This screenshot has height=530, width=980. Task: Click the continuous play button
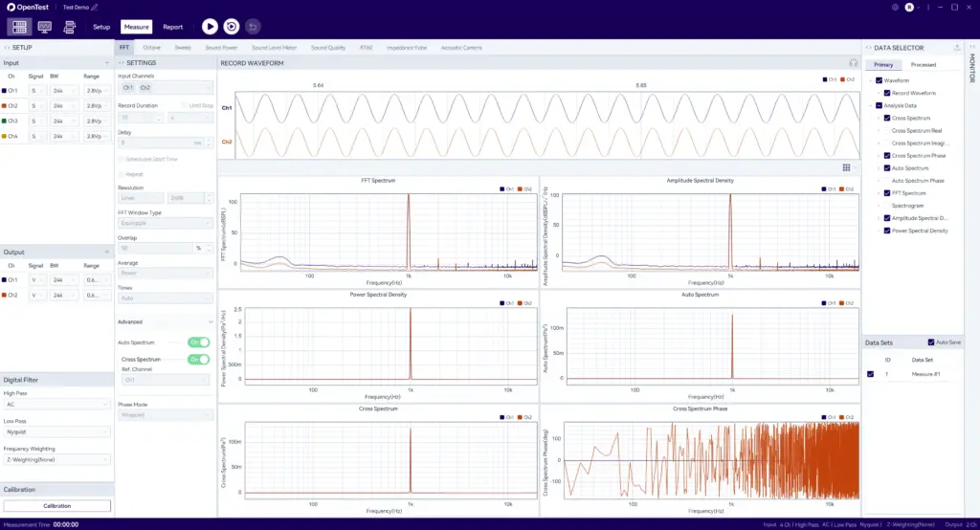click(x=231, y=27)
